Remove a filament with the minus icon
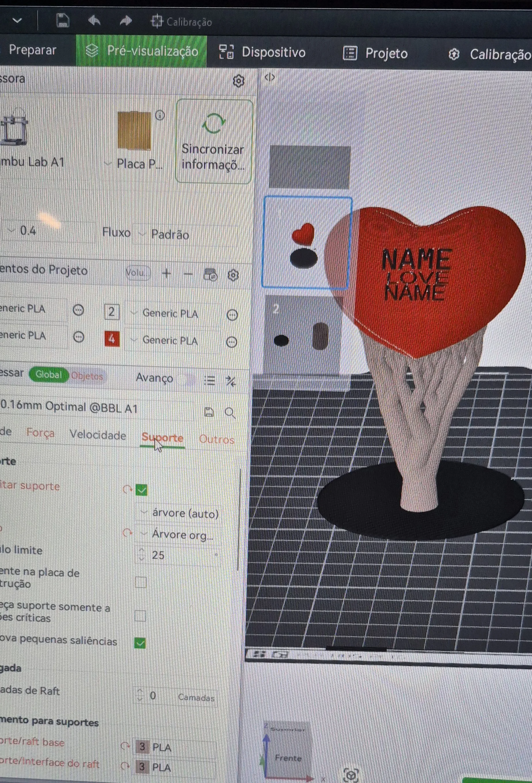 188,274
